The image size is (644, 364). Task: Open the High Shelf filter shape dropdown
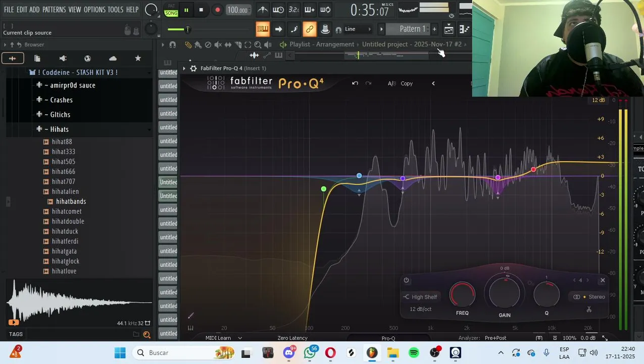pyautogui.click(x=420, y=297)
